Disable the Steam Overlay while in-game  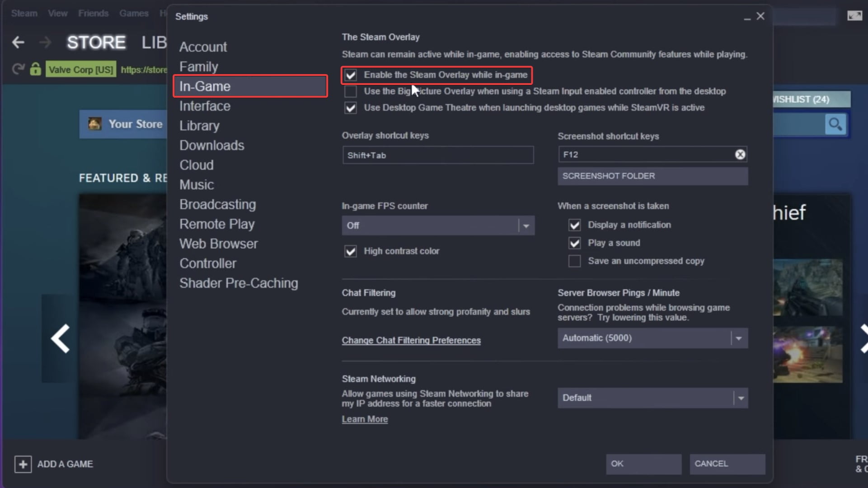[x=351, y=75]
